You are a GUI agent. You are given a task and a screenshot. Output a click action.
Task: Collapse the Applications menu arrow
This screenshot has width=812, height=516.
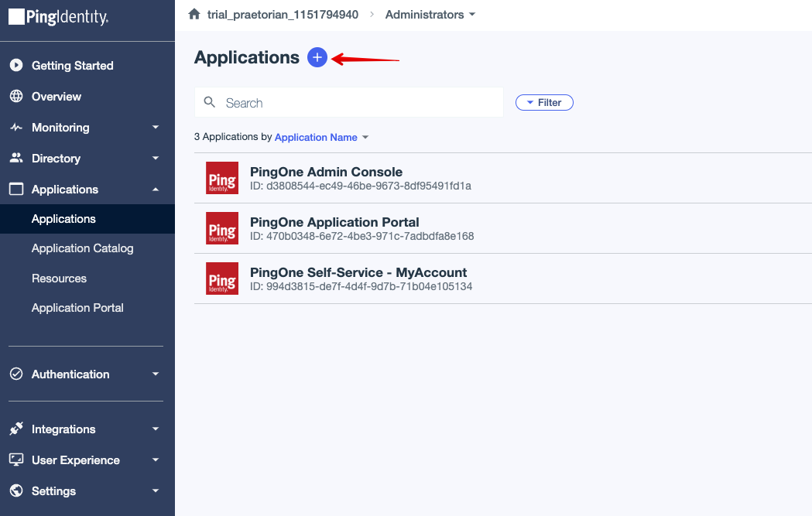156,190
